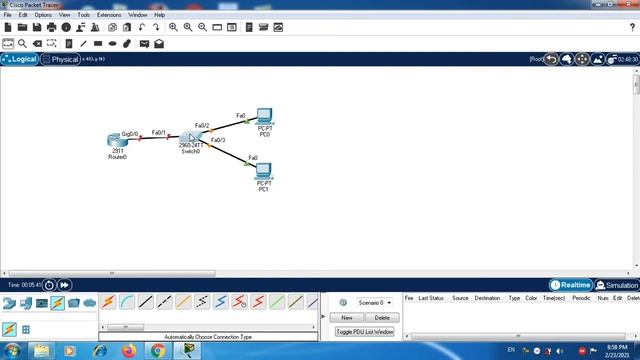The image size is (640, 360).
Task: Open the Connections category
Action: [x=58, y=303]
